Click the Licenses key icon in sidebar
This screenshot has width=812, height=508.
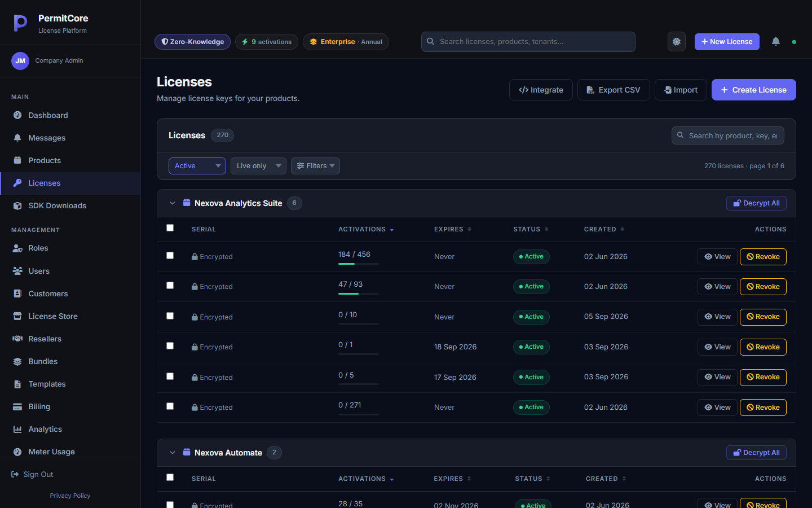click(17, 183)
